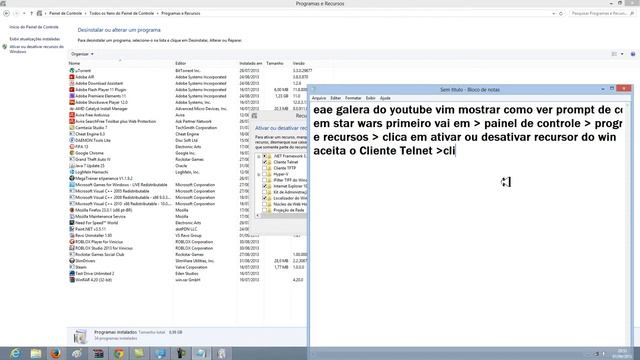The image size is (640, 360).
Task: Select the Grand Theft Auto IV row
Action: point(188,160)
